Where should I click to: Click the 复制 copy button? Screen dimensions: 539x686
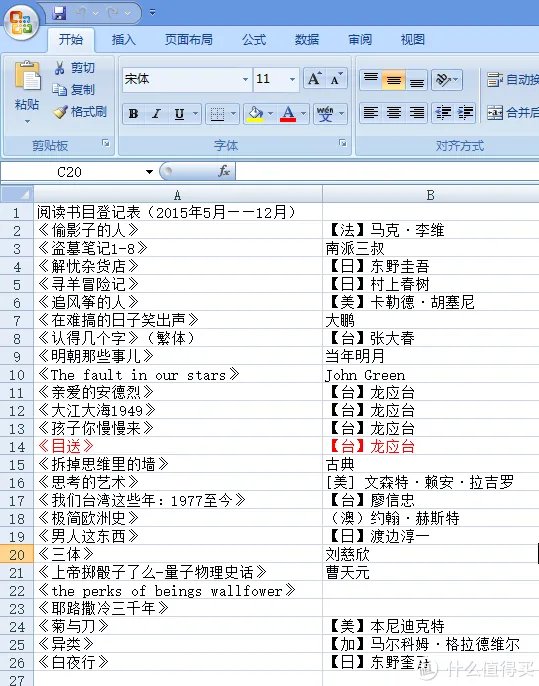73,90
